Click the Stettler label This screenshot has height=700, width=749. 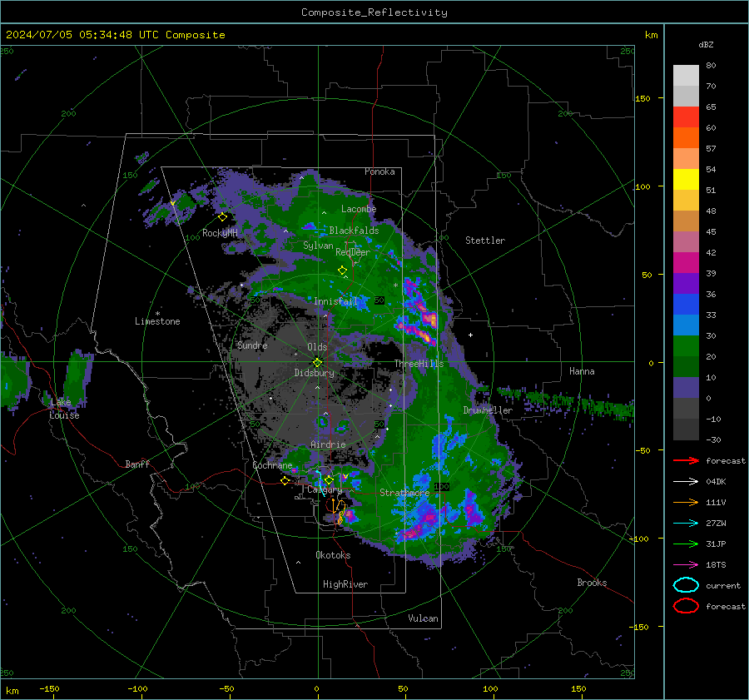coord(485,241)
